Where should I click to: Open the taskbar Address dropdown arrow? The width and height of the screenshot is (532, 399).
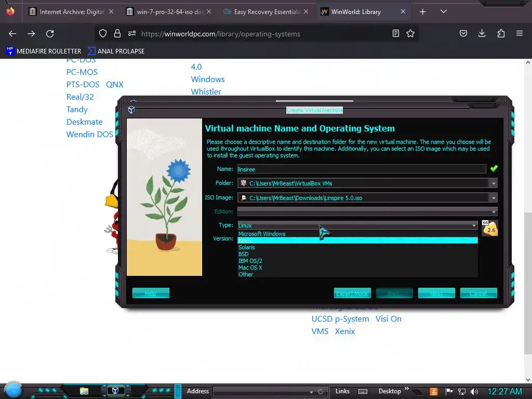pyautogui.click(x=311, y=392)
